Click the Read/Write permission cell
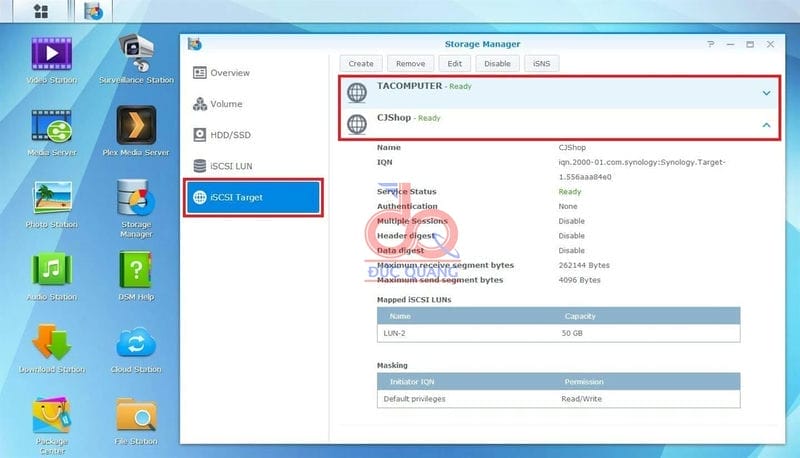800x458 pixels. [x=582, y=399]
